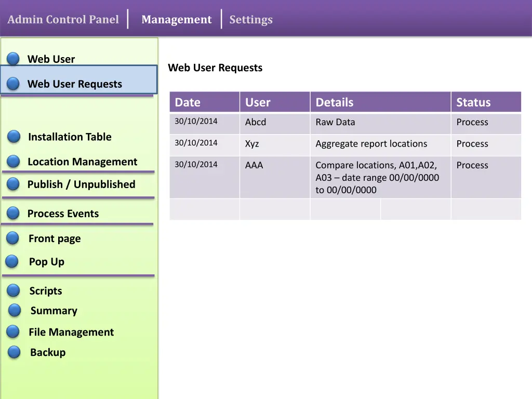The width and height of the screenshot is (532, 399).
Task: Switch to the Settings tab
Action: point(251,20)
